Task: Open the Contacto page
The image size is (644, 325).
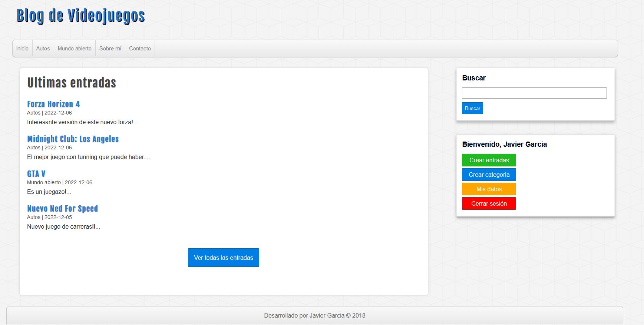Action: 140,49
